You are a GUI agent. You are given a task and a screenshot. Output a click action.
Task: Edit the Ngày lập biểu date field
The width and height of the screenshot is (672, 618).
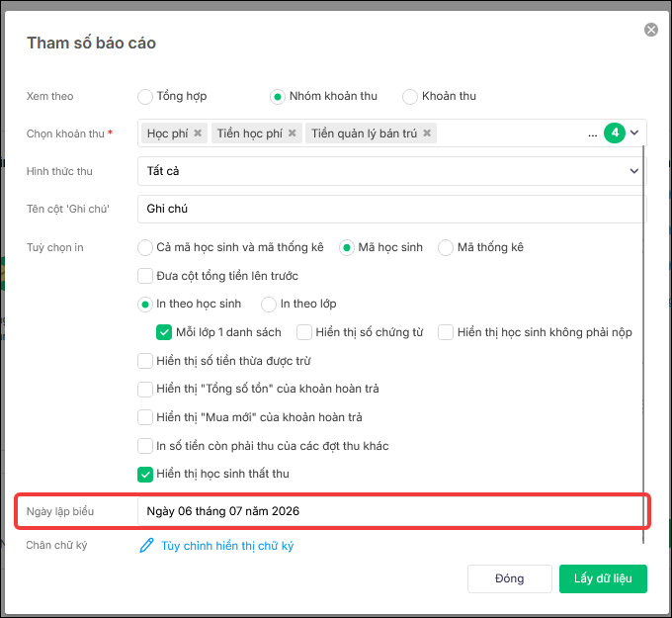tap(390, 511)
